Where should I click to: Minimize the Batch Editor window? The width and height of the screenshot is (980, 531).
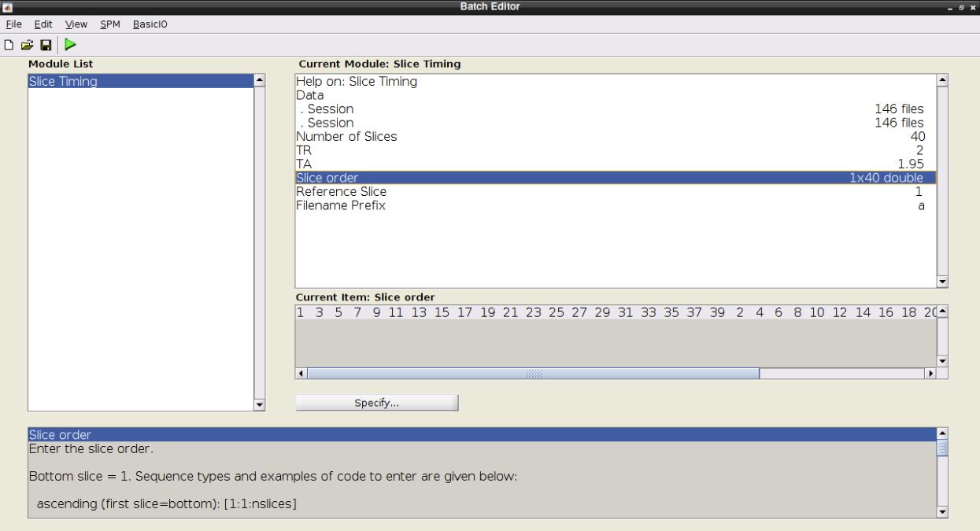tap(950, 7)
